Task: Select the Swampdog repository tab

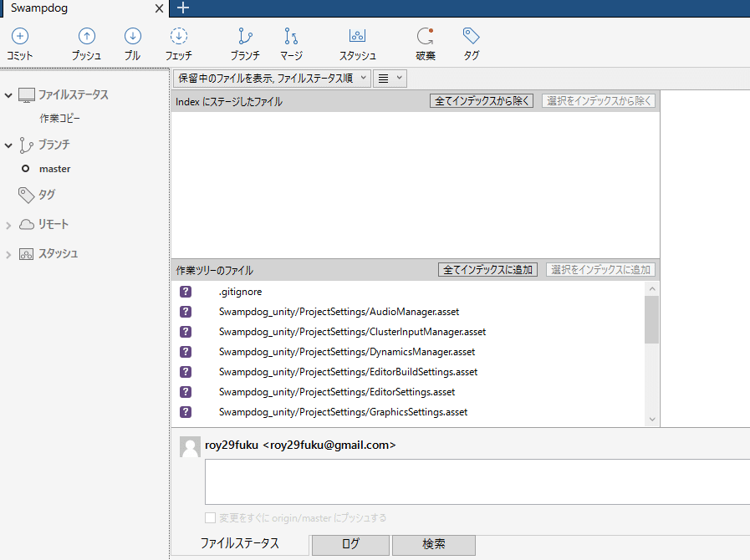Action: pos(84,8)
